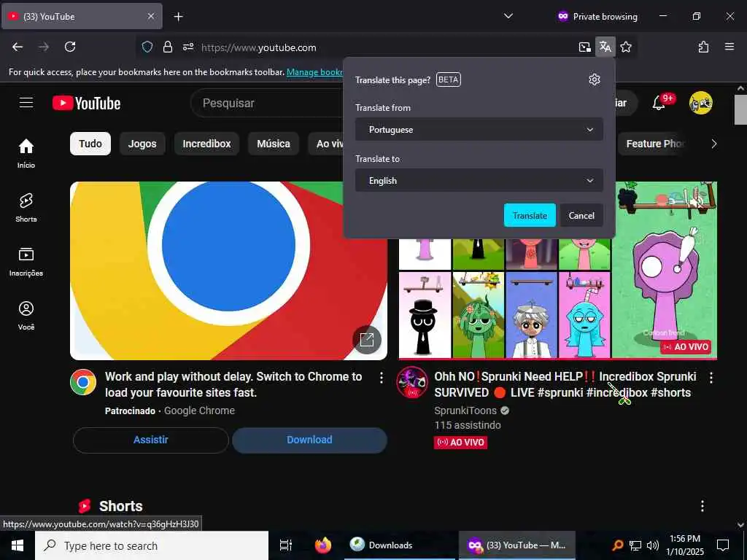Bookmark this page with the star icon
This screenshot has width=747, height=560.
click(x=626, y=47)
